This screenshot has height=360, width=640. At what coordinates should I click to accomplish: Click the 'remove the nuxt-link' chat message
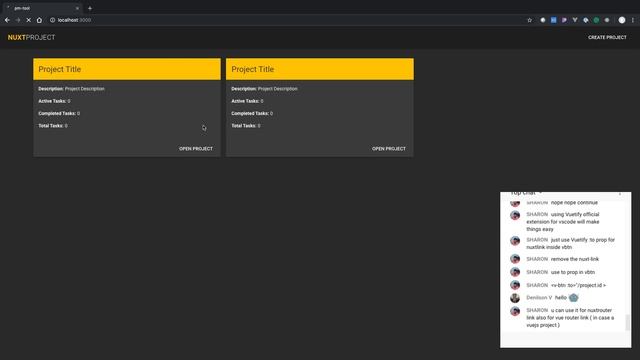575,259
